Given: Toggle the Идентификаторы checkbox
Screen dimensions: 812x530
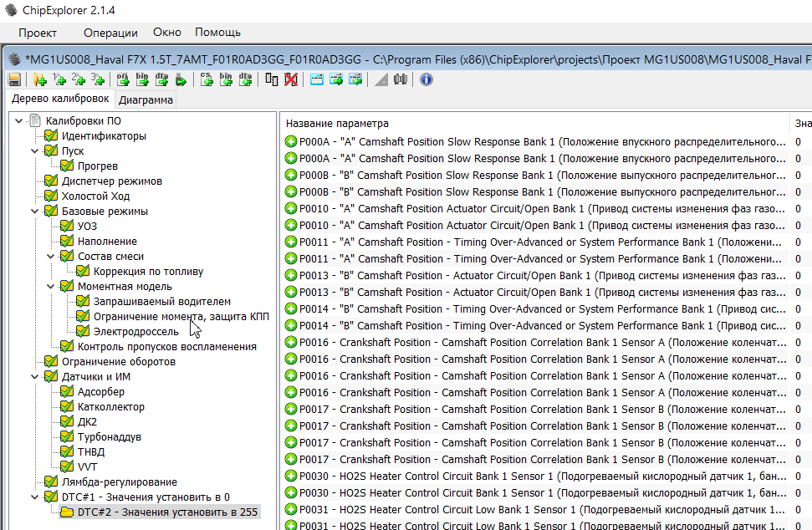Looking at the screenshot, I should pos(51,135).
